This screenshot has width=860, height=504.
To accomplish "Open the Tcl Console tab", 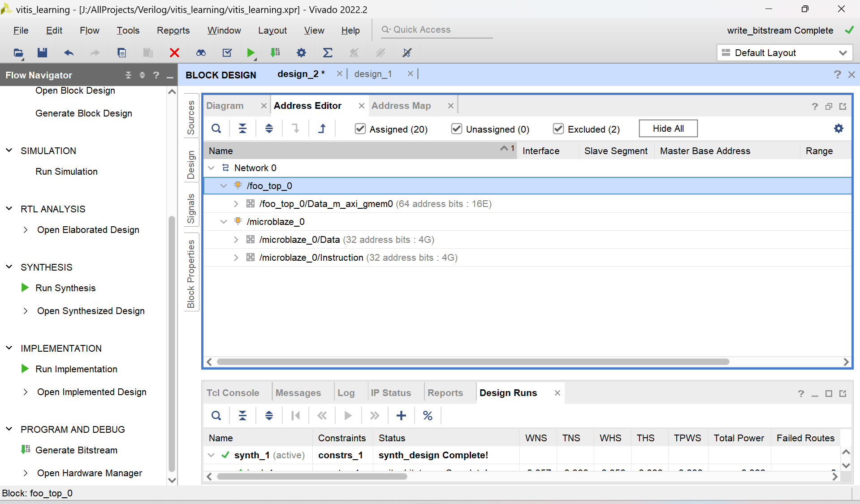I will point(233,393).
